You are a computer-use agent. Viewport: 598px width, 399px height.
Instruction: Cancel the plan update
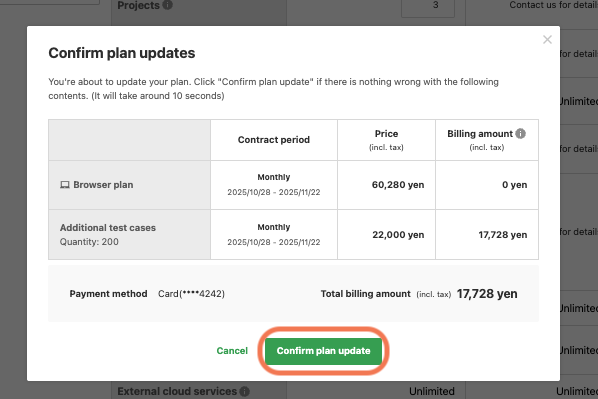coord(232,351)
